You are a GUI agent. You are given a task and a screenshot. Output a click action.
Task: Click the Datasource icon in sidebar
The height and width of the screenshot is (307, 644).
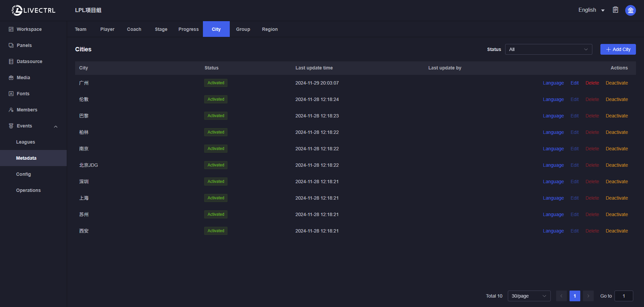click(11, 61)
